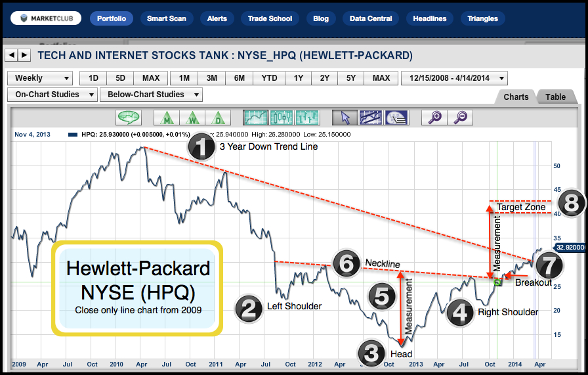Switch to the Table tab
588x375 pixels.
click(x=555, y=97)
